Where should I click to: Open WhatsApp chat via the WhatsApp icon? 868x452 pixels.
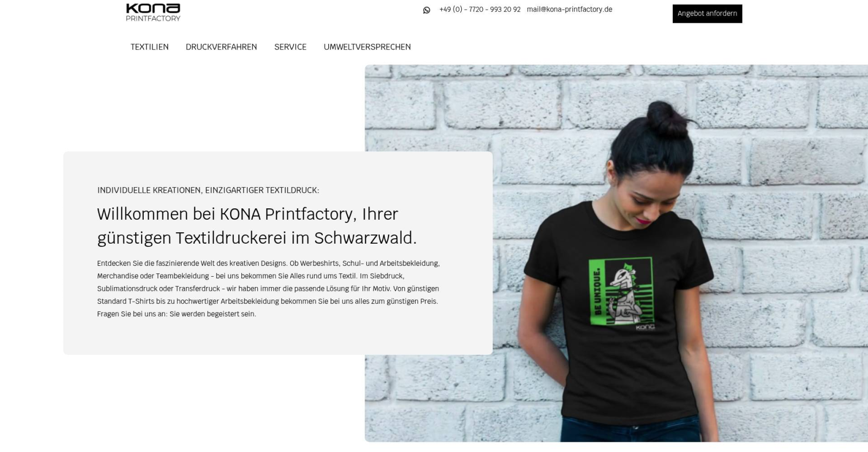(x=426, y=10)
